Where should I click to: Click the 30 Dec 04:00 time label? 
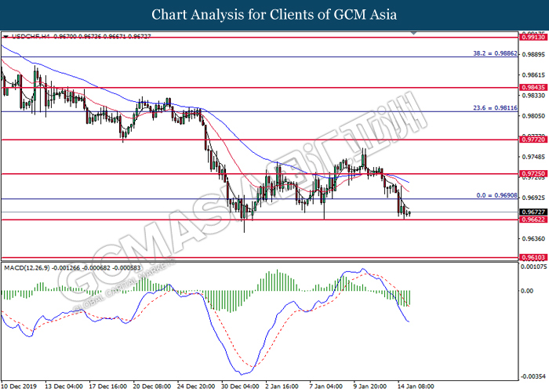(x=241, y=387)
